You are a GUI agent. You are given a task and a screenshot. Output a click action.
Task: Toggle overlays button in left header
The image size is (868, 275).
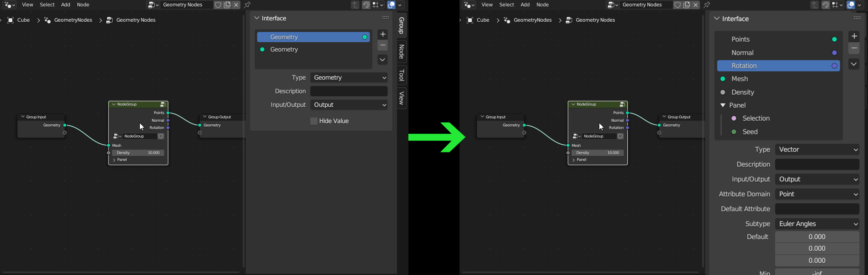pyautogui.click(x=391, y=5)
